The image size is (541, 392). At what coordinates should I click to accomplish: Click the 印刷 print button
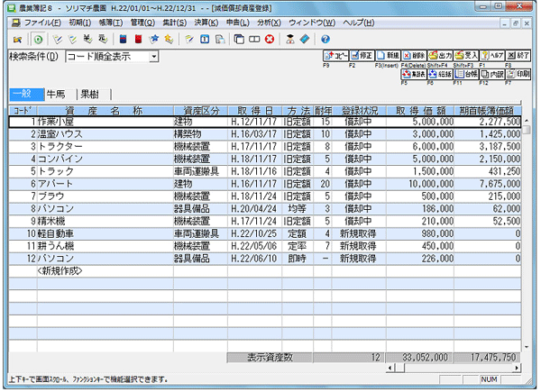pos(518,73)
